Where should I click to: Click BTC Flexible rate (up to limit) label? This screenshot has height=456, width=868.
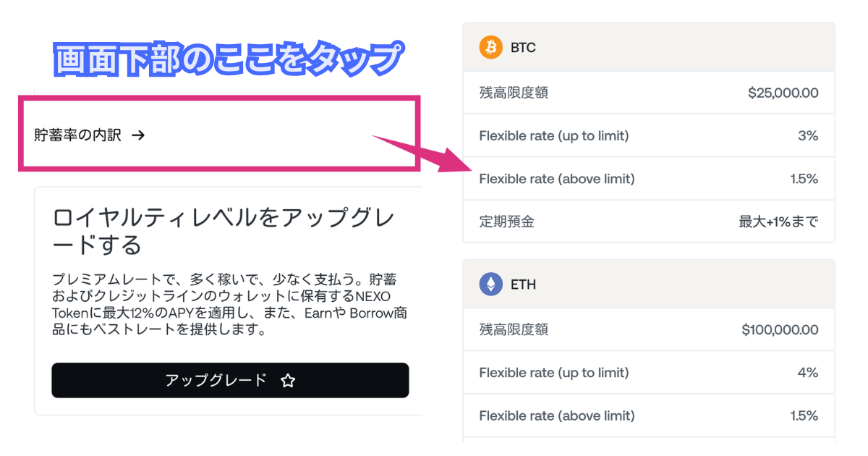(554, 135)
